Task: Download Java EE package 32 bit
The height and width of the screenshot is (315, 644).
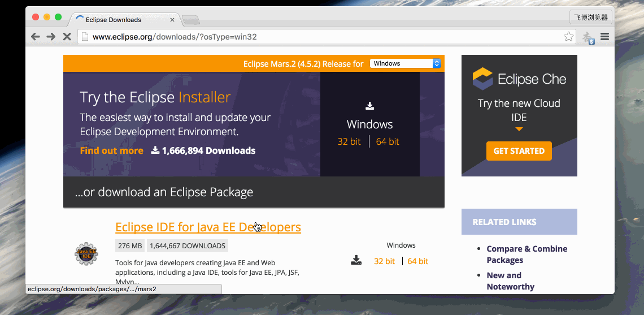Action: (385, 261)
